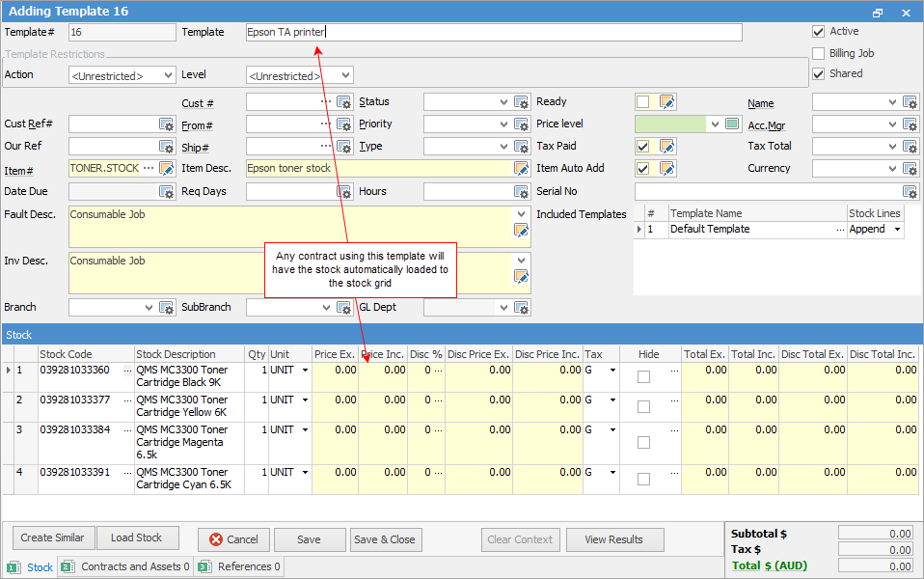Click the Template name input field
Viewport: 924px width, 579px height.
[x=492, y=32]
